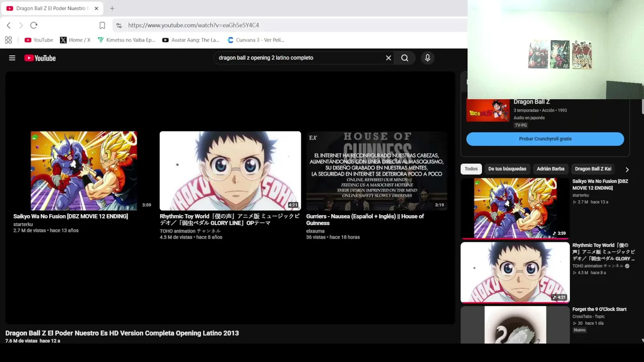Open the Cuevana 3 bookmark
This screenshot has height=362, width=644.
[256, 40]
